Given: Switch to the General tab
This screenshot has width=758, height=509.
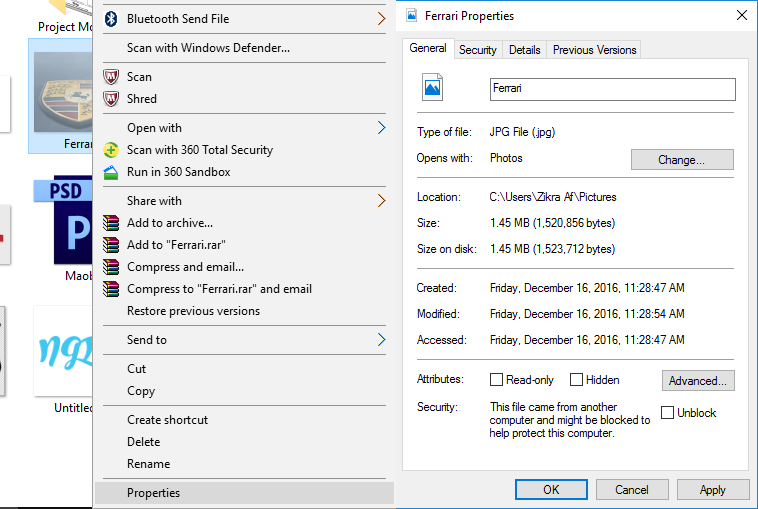Looking at the screenshot, I should 428,48.
